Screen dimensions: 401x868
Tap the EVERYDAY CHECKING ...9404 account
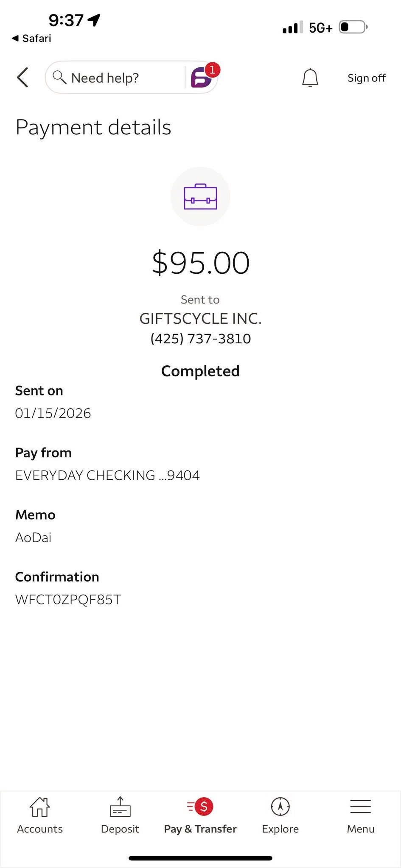click(x=107, y=476)
